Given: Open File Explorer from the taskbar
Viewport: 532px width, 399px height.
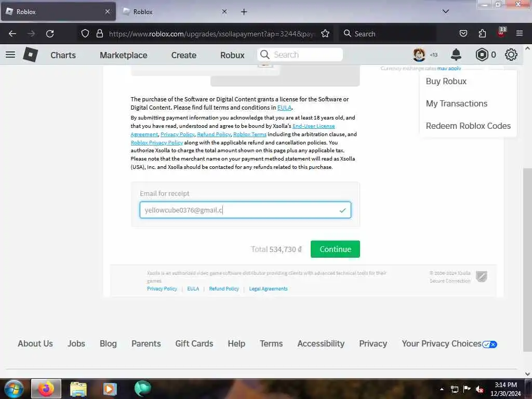Looking at the screenshot, I should coord(78,389).
